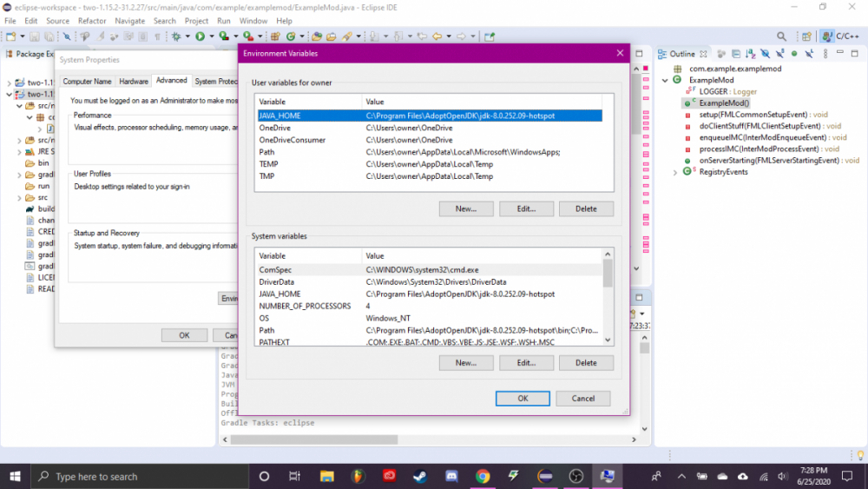Viewport: 868px width, 489px height.
Task: Open the File menu
Action: (x=10, y=21)
